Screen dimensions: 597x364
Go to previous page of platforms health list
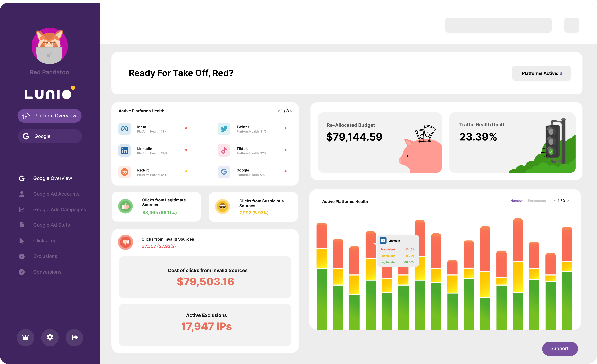(x=278, y=111)
